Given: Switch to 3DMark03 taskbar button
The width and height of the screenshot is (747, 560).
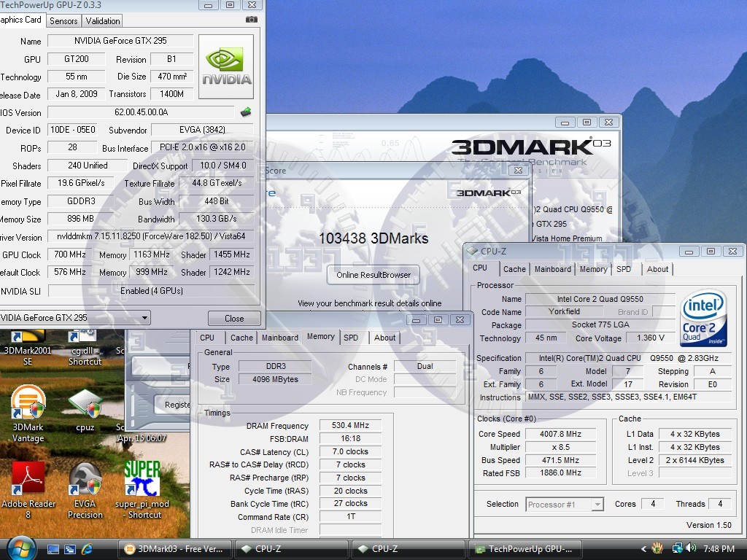Looking at the screenshot, I should click(174, 549).
